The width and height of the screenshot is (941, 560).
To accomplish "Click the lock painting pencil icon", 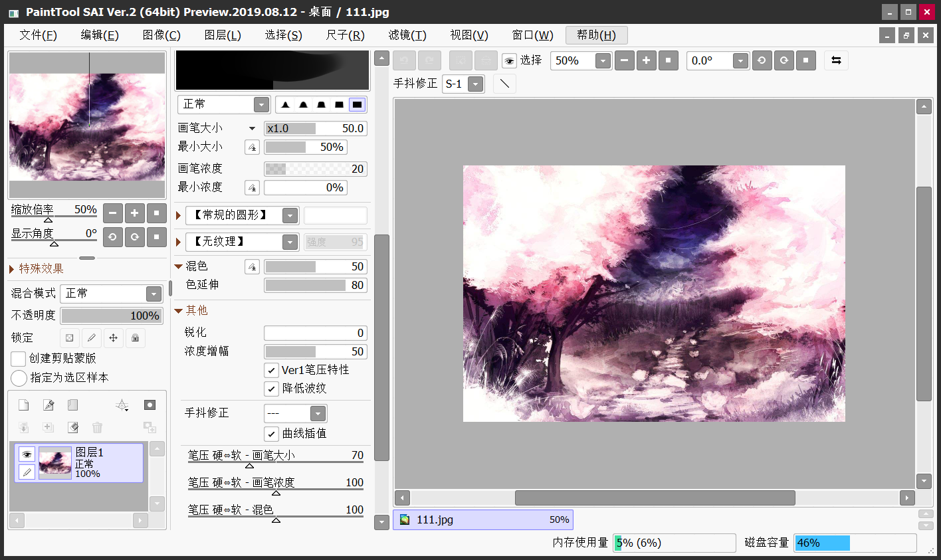I will click(x=92, y=338).
